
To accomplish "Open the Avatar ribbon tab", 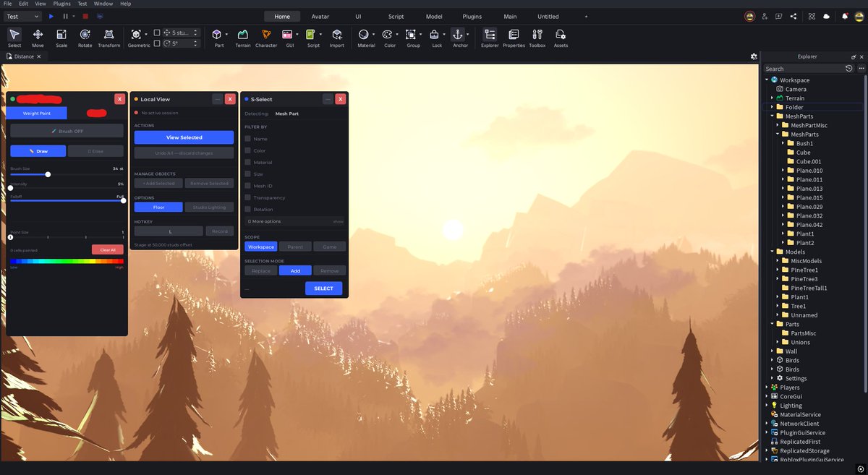I will pos(320,16).
